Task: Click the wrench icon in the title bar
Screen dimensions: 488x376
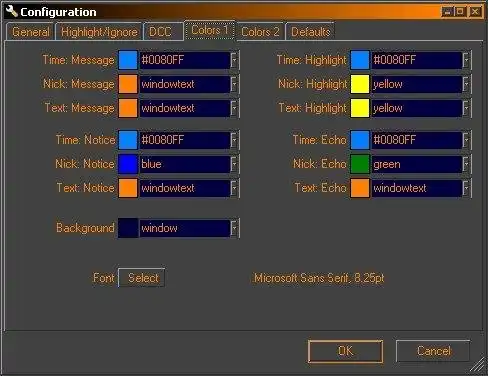Action: [x=11, y=11]
